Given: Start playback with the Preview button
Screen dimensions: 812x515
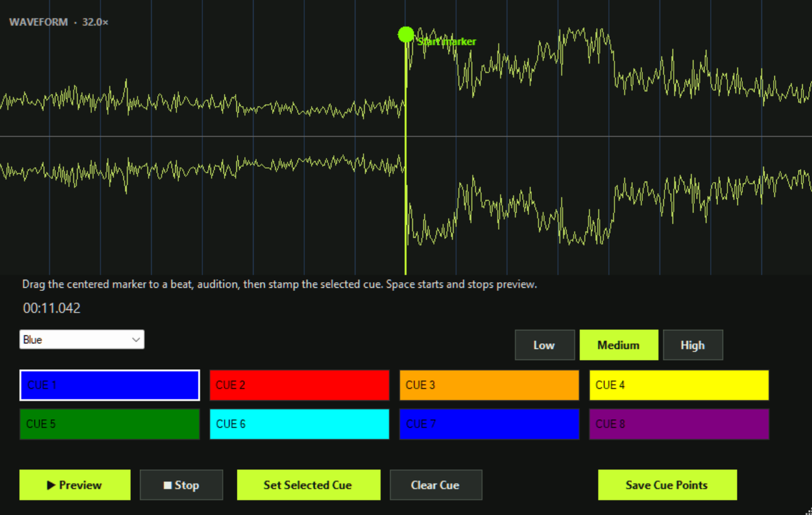Looking at the screenshot, I should (75, 485).
